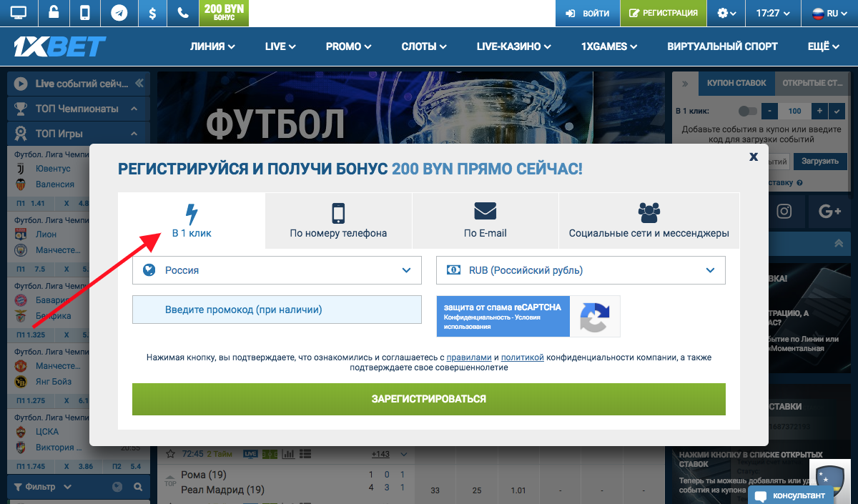858x504 pixels.
Task: Select the По E-mail tab
Action: click(x=485, y=220)
